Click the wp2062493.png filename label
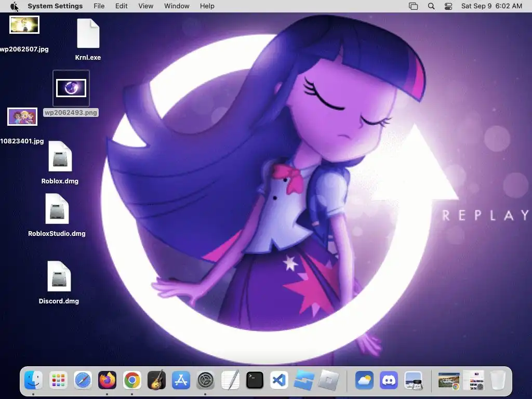 click(71, 113)
